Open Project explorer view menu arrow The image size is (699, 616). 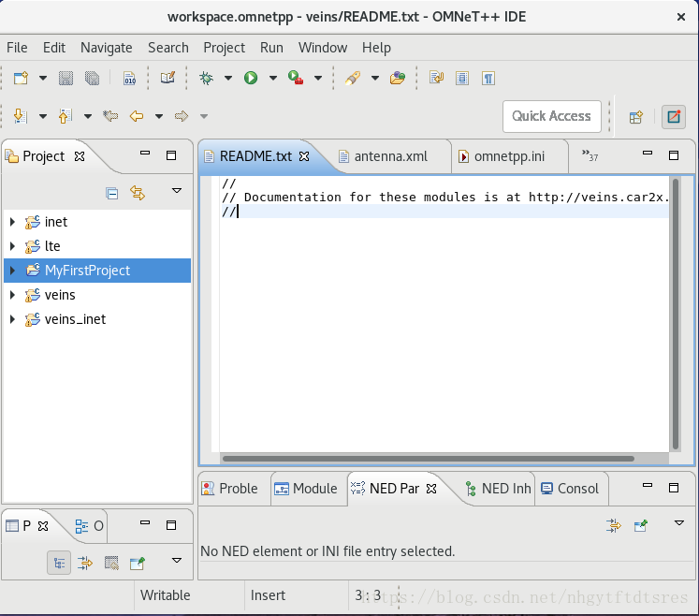[177, 190]
